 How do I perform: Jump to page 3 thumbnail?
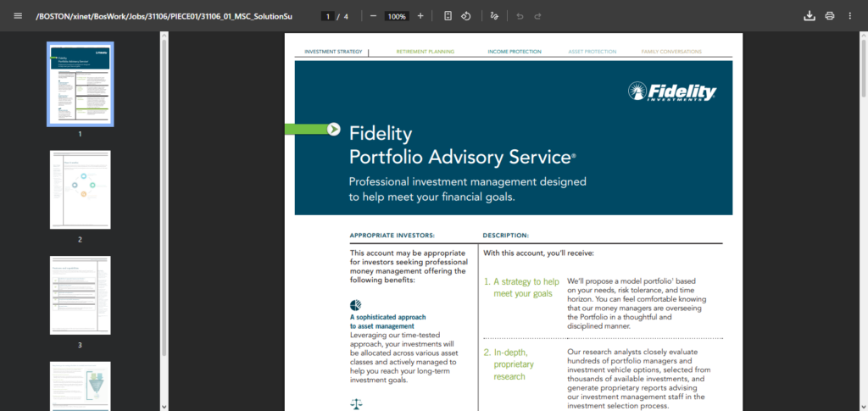[x=81, y=296]
